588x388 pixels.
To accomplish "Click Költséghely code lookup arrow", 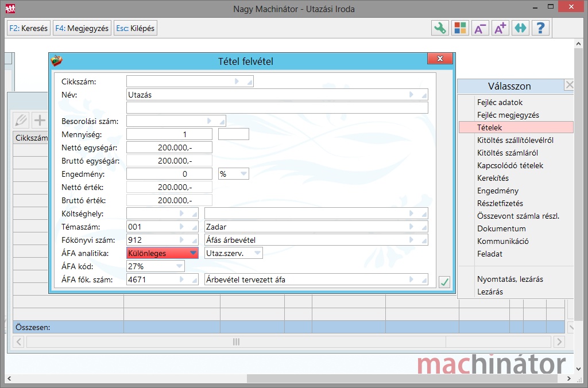I will tap(181, 214).
